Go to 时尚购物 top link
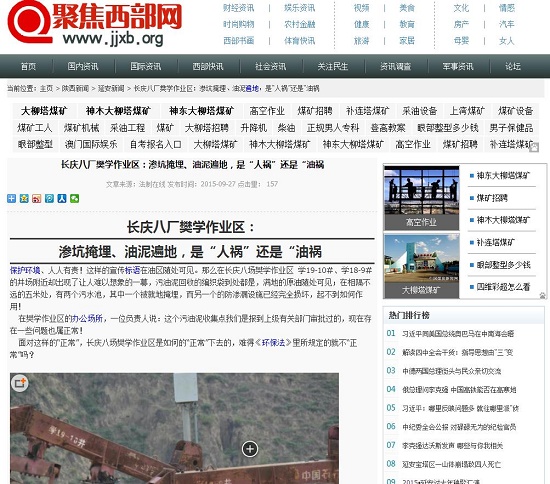Image resolution: width=550 pixels, height=484 pixels. (239, 24)
